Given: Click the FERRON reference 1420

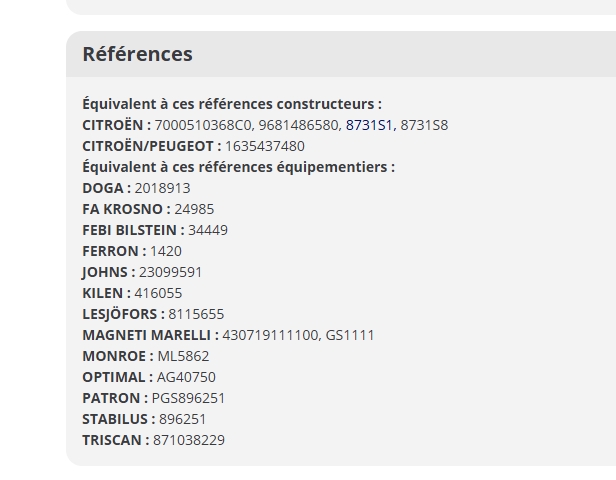Looking at the screenshot, I should (166, 251).
